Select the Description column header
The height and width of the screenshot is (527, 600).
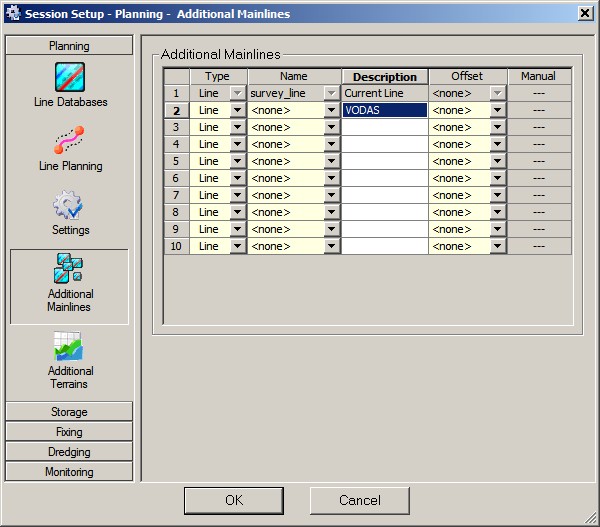(384, 76)
